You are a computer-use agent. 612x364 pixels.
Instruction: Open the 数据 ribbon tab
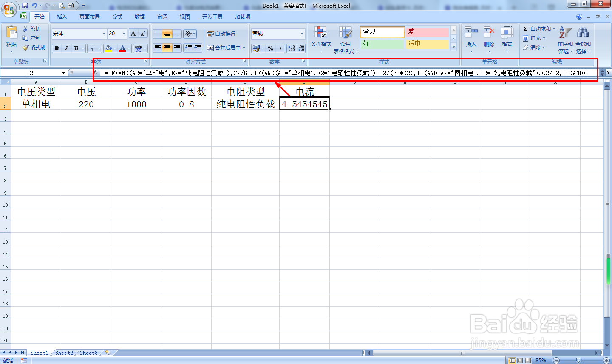[140, 17]
